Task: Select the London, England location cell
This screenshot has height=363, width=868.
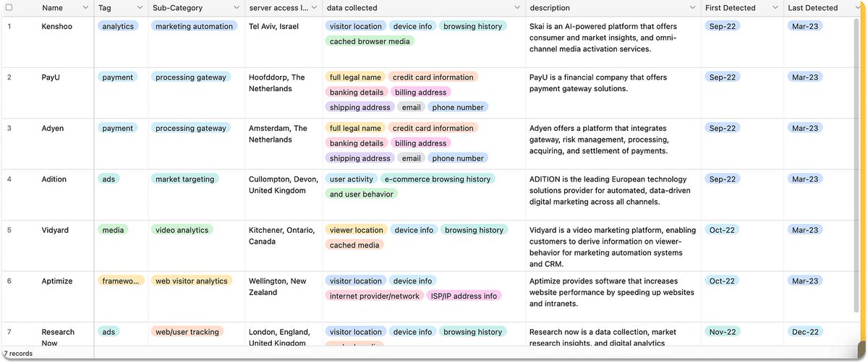Action: pyautogui.click(x=284, y=335)
